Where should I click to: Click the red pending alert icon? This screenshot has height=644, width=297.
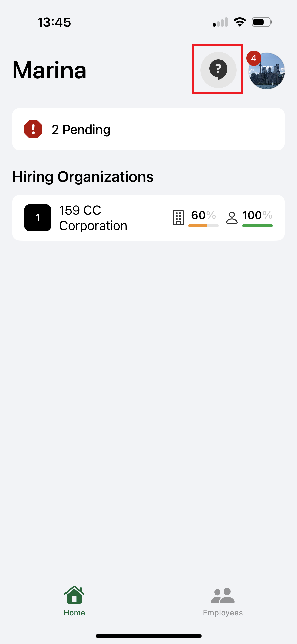33,129
